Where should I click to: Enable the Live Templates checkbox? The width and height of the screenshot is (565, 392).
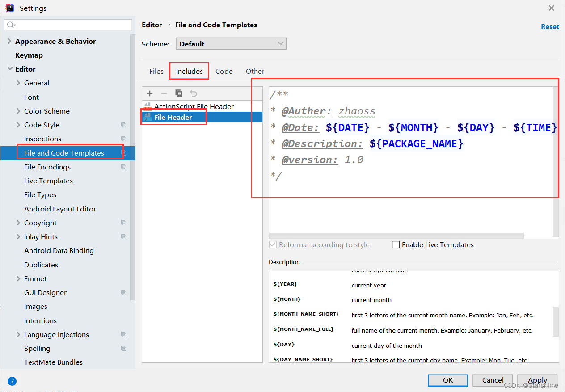(x=395, y=244)
